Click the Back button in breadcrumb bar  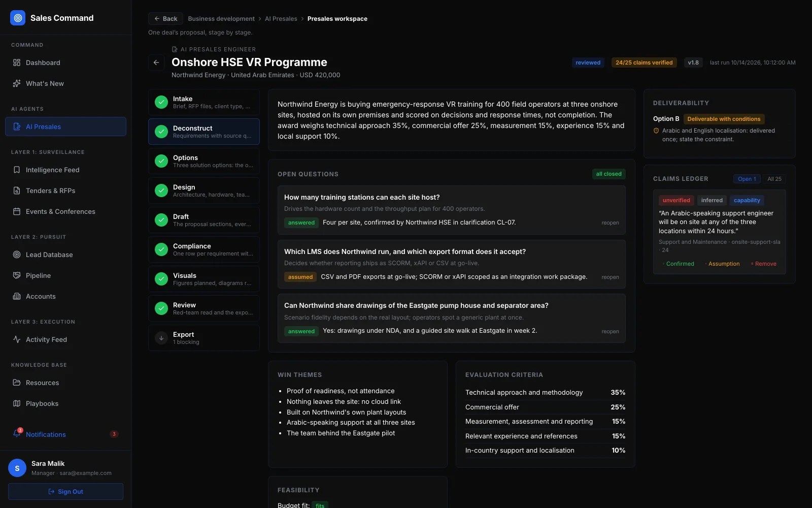(165, 19)
